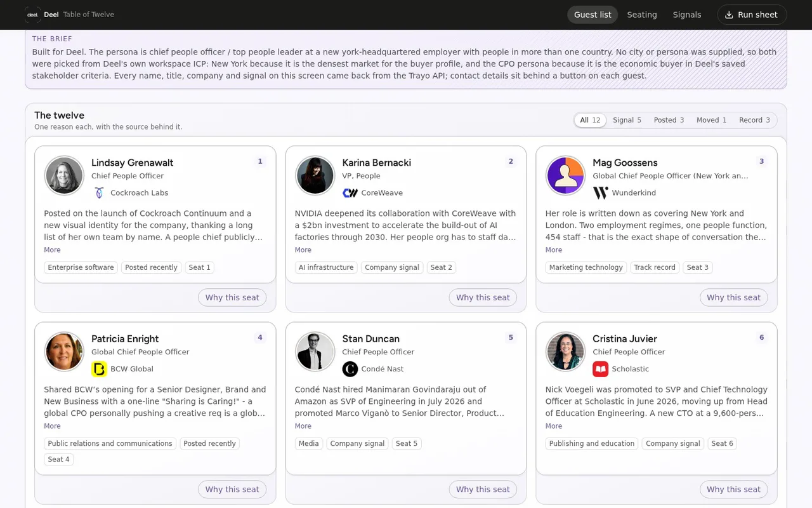Expand More on Lindsay Grenawalt's card
Screen dimensions: 812x508
point(52,250)
